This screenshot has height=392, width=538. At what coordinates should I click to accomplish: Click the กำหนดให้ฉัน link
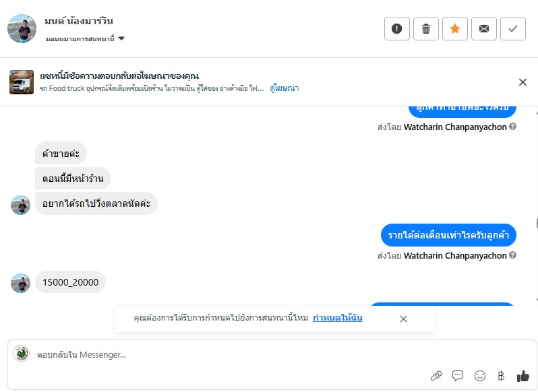point(337,318)
